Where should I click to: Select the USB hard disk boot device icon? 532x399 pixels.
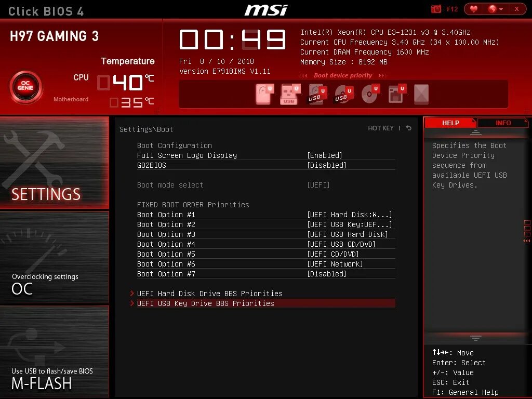(317, 94)
